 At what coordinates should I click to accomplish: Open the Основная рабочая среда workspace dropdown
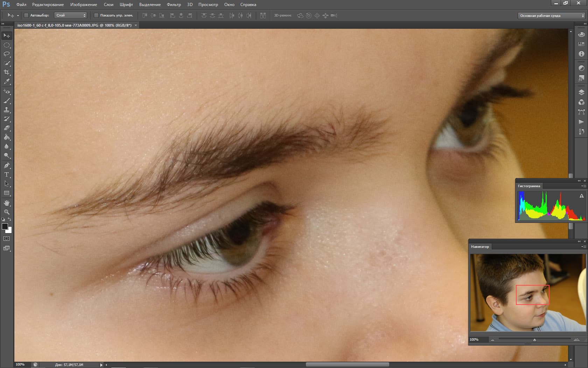tap(552, 16)
